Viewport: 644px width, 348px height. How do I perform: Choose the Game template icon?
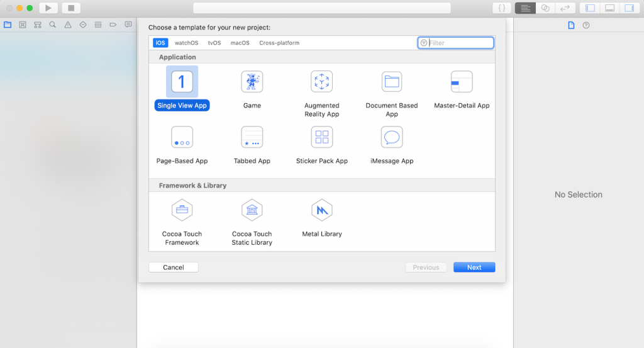252,81
